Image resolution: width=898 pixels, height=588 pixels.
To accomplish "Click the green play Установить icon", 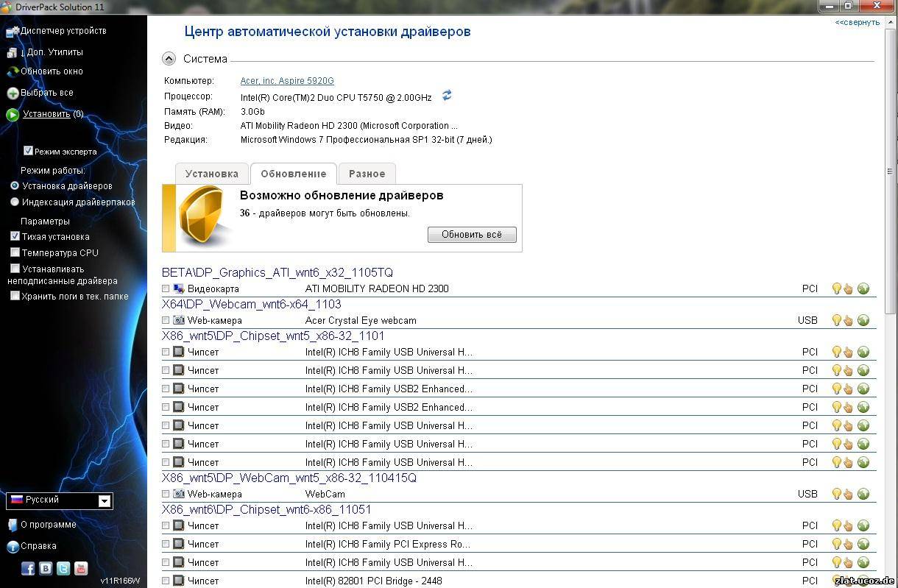I will point(13,115).
